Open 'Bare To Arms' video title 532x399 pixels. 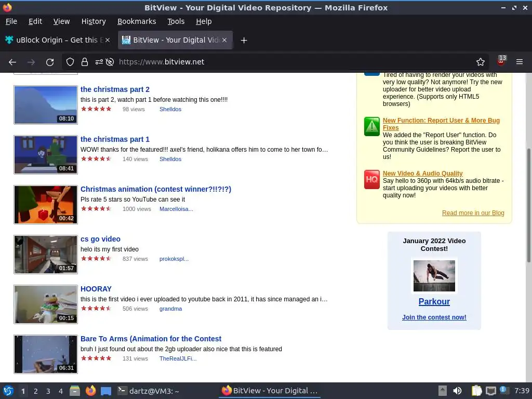pyautogui.click(x=151, y=339)
